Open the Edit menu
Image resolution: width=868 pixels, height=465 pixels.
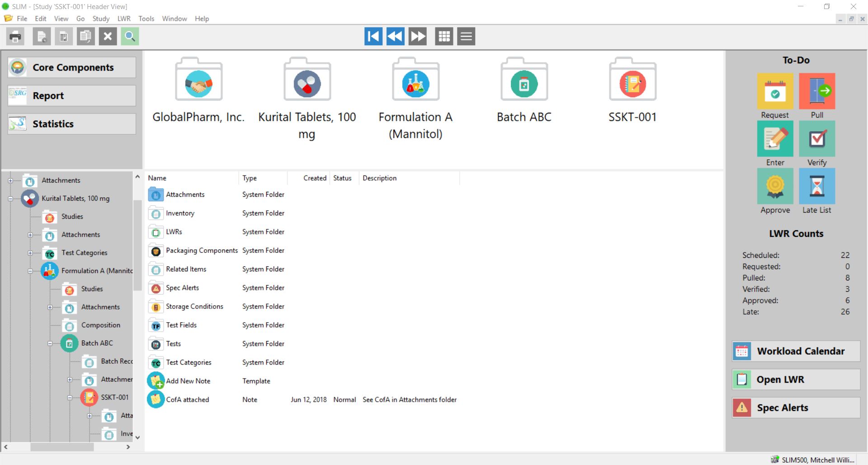(x=41, y=19)
